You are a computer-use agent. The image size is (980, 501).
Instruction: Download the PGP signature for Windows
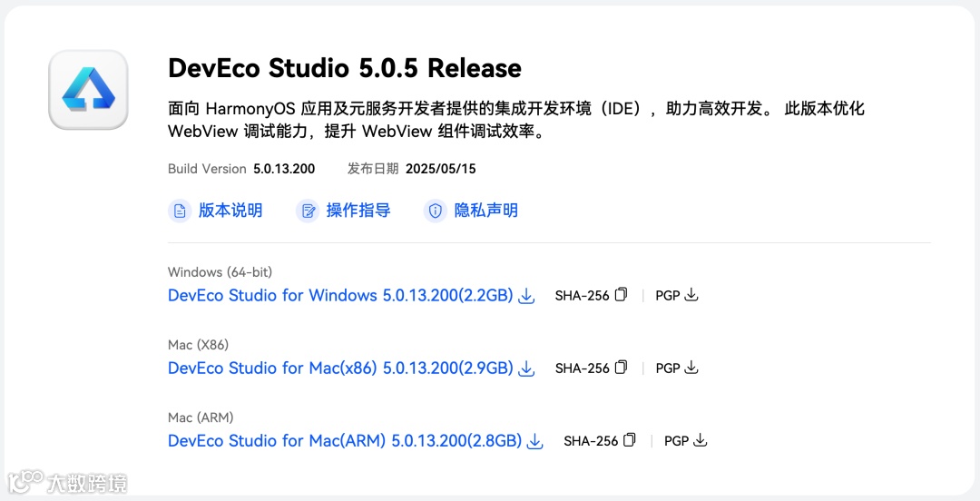point(691,295)
